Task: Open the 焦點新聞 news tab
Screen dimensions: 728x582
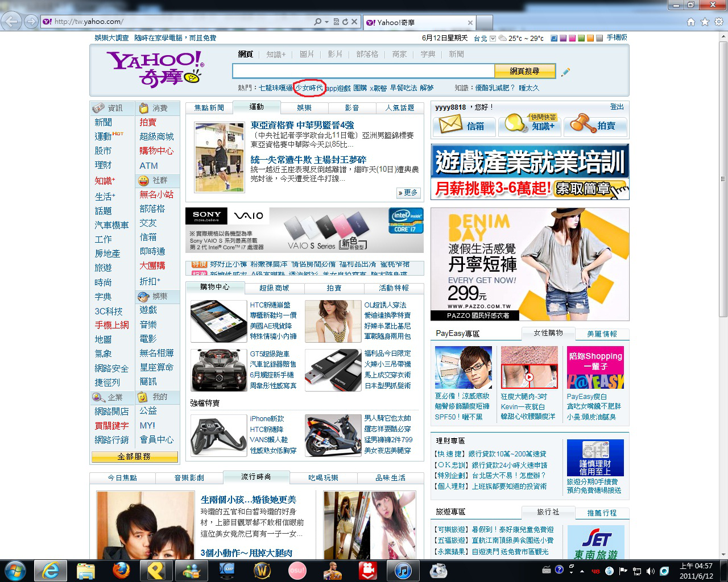Action: pyautogui.click(x=209, y=107)
